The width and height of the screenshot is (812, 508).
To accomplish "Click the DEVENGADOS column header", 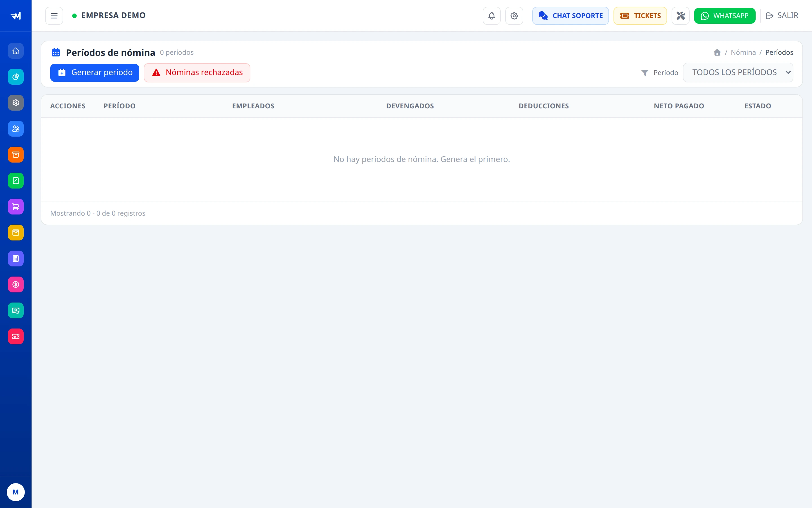I will click(410, 106).
